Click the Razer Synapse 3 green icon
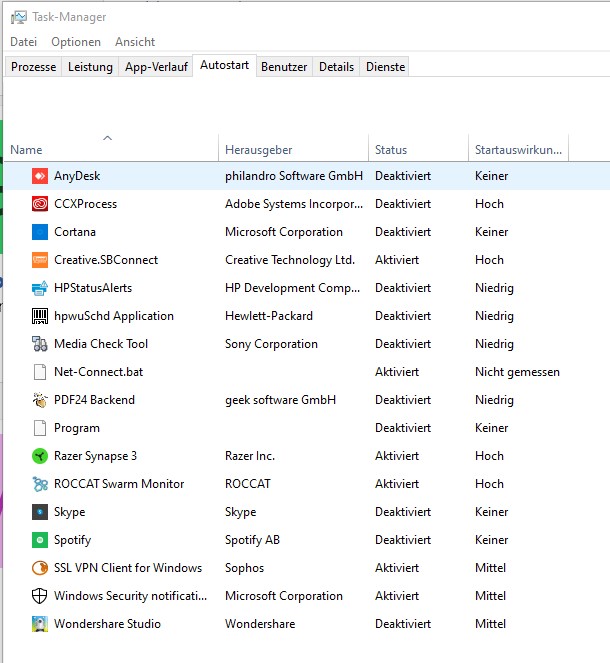 [40, 456]
